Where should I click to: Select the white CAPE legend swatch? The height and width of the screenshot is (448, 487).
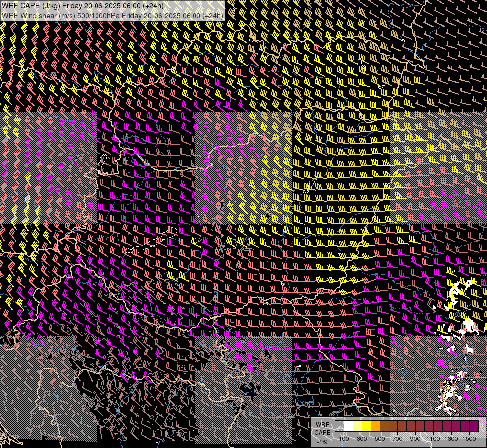click(349, 426)
